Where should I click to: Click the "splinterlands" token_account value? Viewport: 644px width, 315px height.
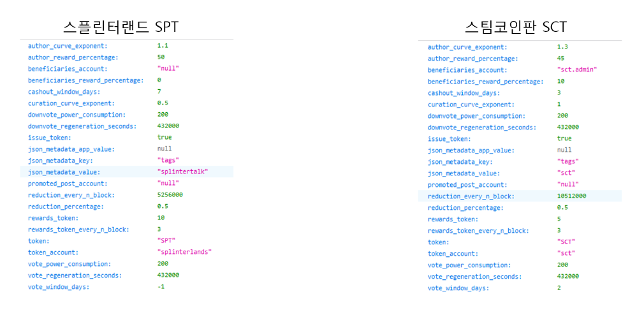coord(184,252)
